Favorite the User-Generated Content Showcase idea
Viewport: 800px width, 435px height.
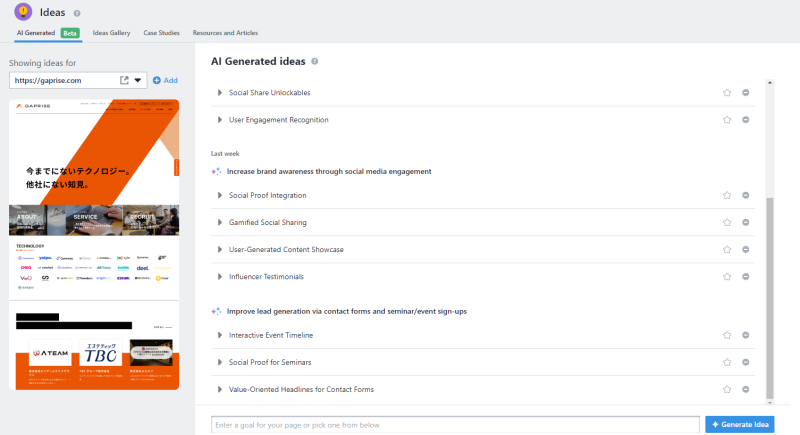[x=728, y=249]
